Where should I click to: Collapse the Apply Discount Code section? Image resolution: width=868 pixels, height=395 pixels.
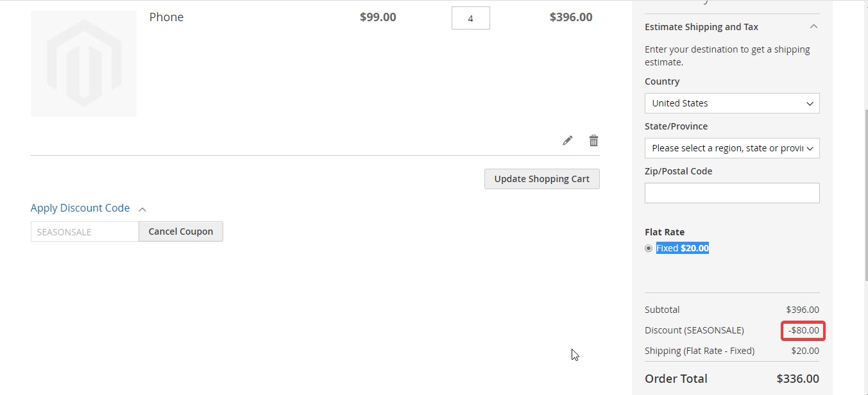pyautogui.click(x=142, y=208)
